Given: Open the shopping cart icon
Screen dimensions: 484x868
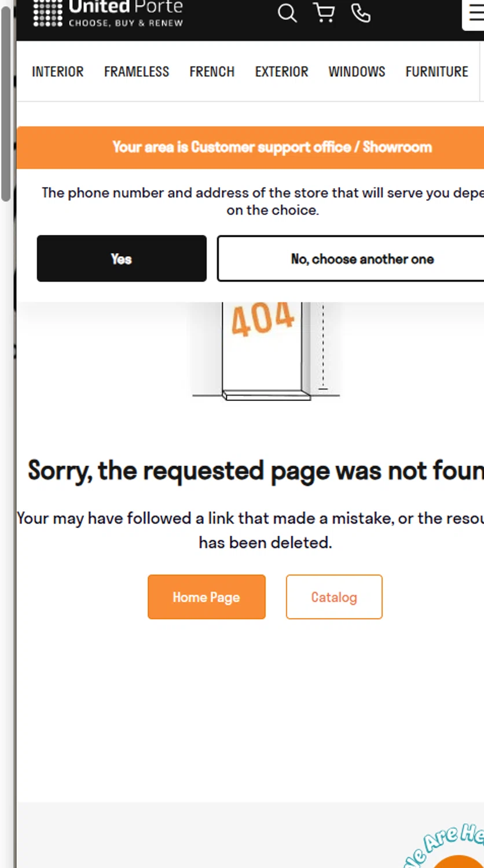Looking at the screenshot, I should click(324, 12).
